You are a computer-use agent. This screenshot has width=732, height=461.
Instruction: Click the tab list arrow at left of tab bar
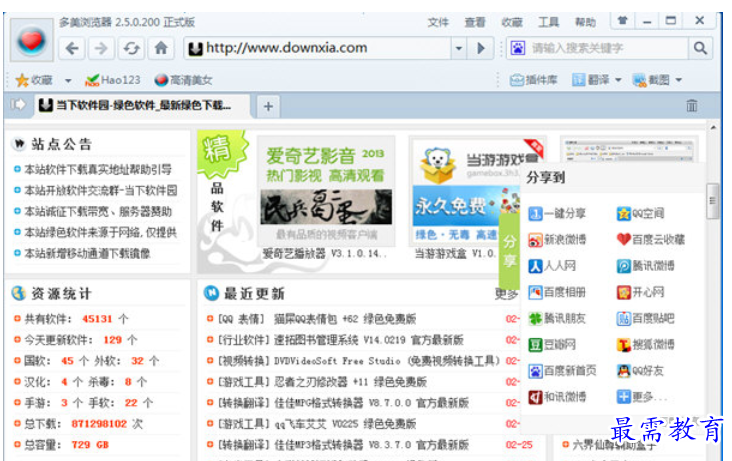click(18, 104)
